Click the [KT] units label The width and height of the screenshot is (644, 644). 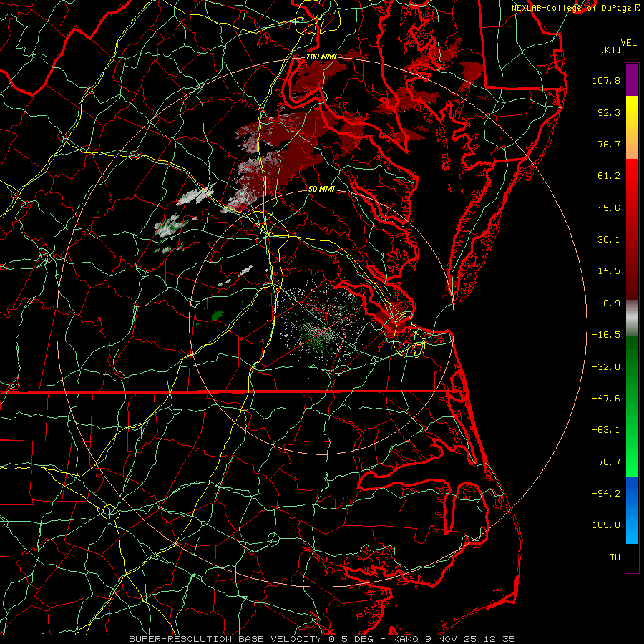point(610,49)
